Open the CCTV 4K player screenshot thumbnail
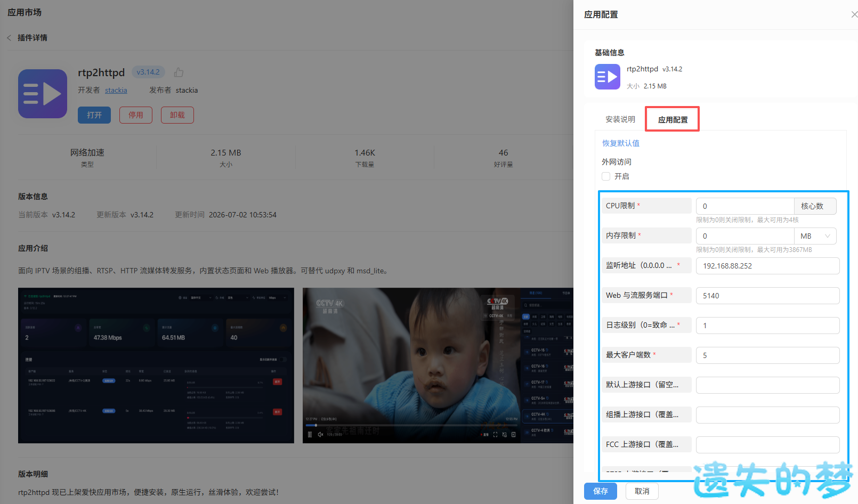This screenshot has width=858, height=504. coord(438,365)
